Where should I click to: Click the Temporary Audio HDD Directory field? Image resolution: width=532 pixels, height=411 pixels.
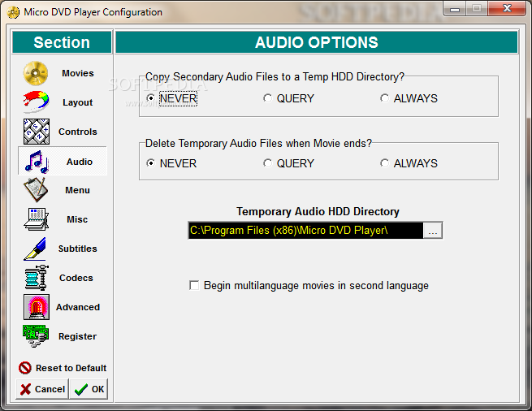pos(305,231)
